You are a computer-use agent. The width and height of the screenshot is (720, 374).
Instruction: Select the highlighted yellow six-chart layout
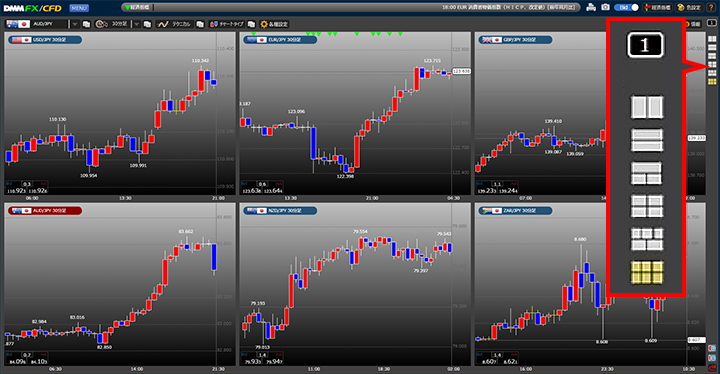(647, 272)
